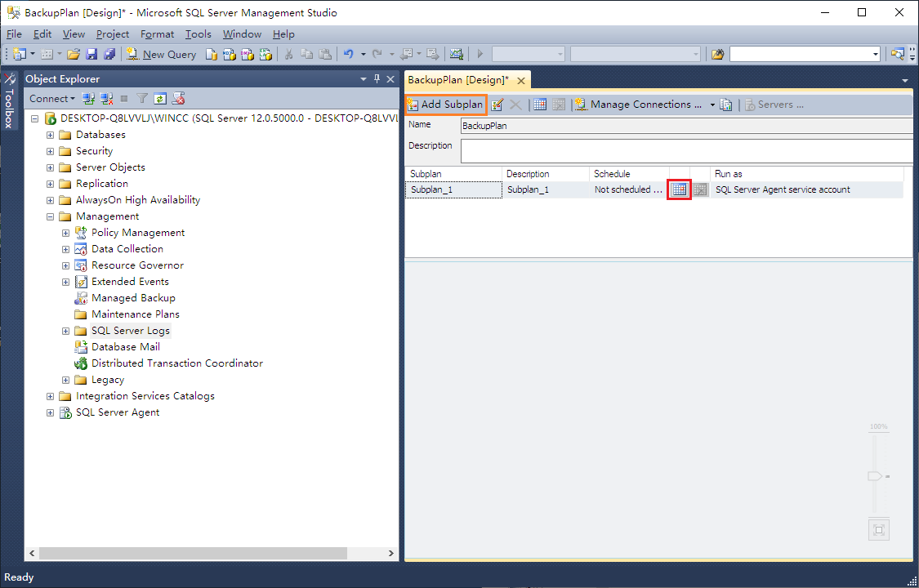Click the Analysis Services MDX Query icon
The image size is (919, 588).
[230, 55]
